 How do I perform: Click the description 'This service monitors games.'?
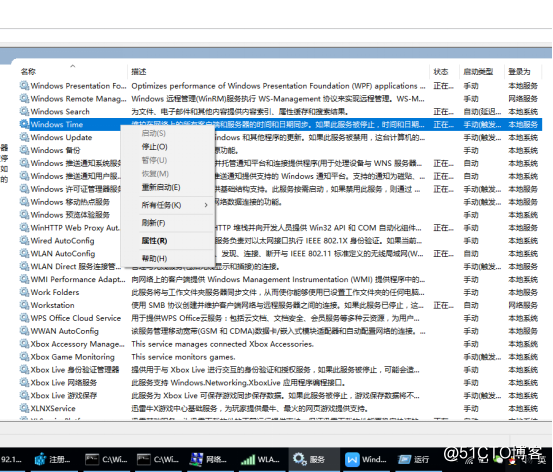pos(183,357)
